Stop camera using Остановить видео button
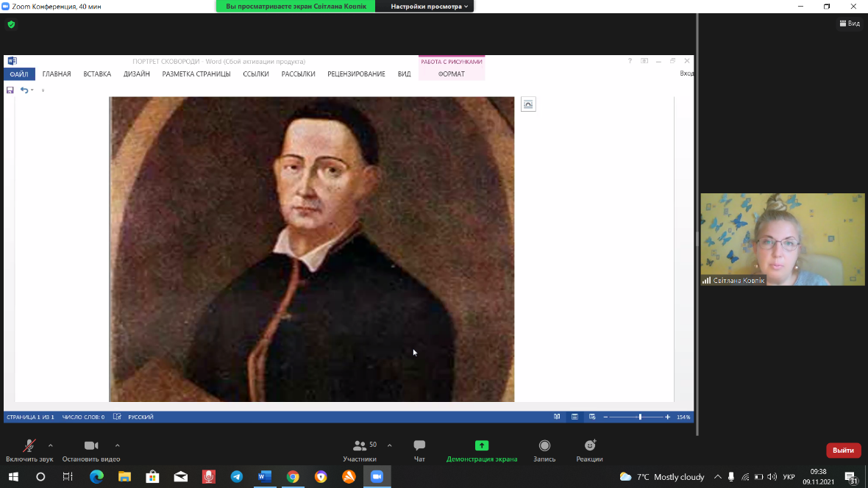The height and width of the screenshot is (488, 868). coord(91,450)
